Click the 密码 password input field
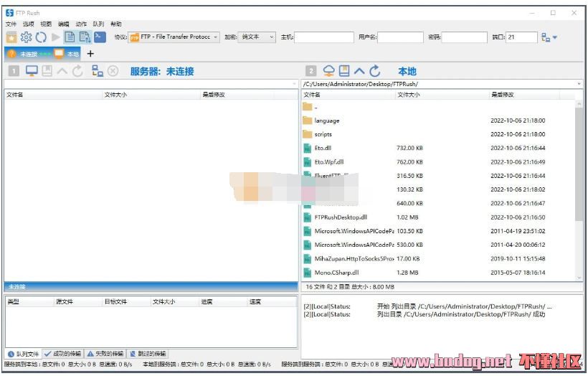The width and height of the screenshot is (588, 376). [464, 37]
